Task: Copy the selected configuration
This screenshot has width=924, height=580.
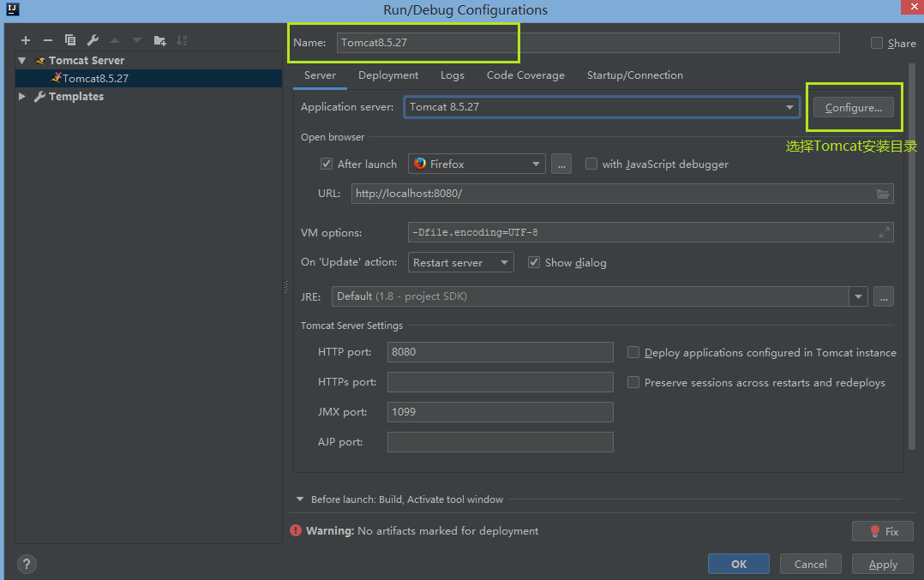Action: (x=70, y=40)
